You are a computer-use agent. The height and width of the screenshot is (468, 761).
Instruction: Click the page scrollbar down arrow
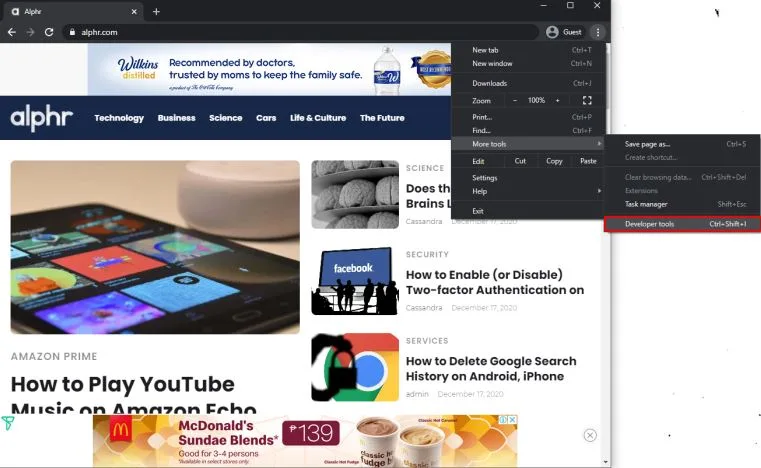[606, 462]
